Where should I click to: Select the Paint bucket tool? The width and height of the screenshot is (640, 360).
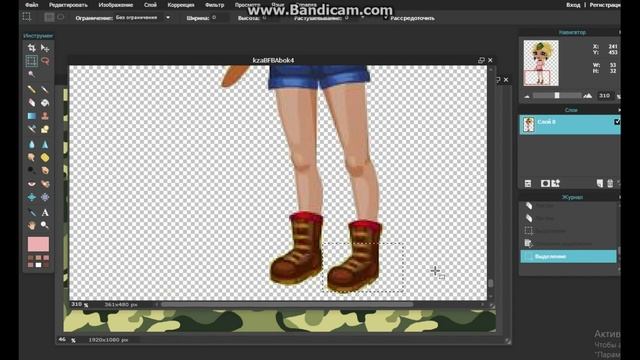45,102
